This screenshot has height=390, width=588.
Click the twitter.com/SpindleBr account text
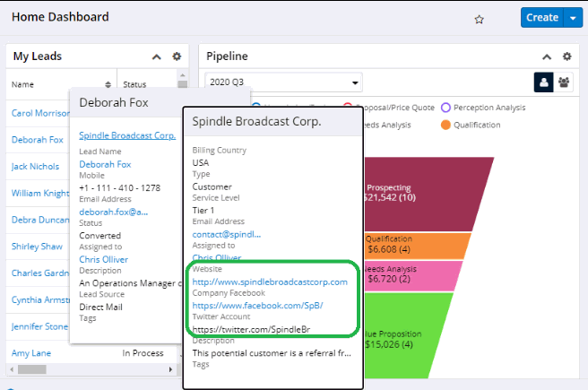(251, 330)
